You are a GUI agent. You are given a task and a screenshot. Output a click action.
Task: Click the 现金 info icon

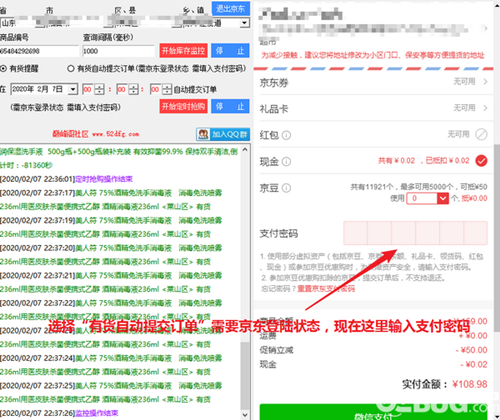click(286, 162)
